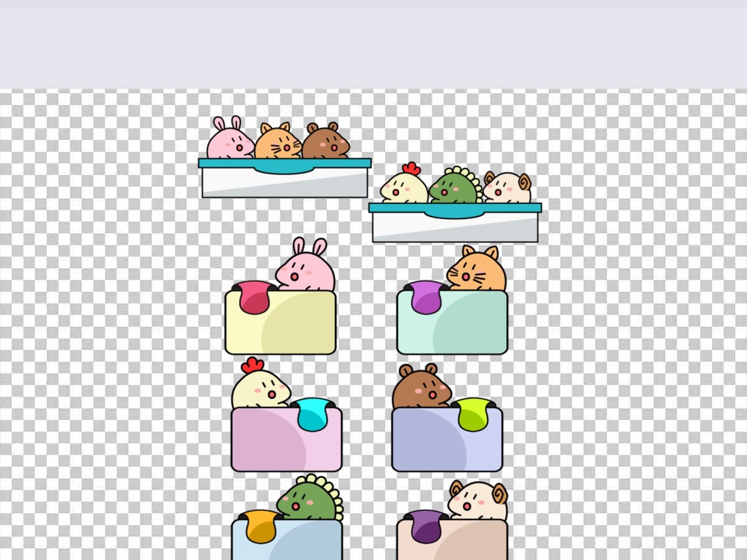Click the red tab on the yellow box
747x560 pixels.
pyautogui.click(x=254, y=297)
